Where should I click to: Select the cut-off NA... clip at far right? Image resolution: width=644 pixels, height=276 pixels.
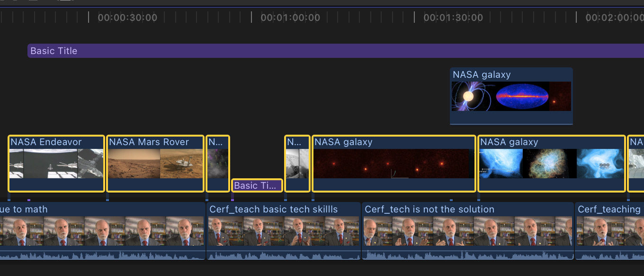click(636, 164)
